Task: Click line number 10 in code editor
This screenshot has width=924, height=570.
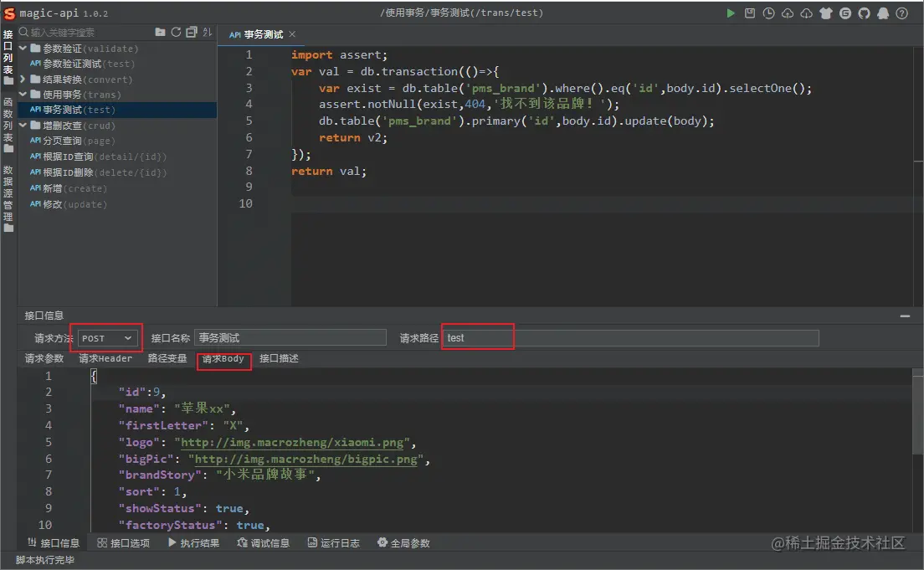Action: (245, 203)
